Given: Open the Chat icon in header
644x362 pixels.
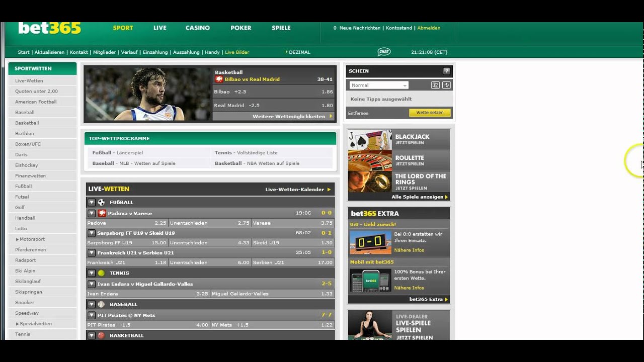Looking at the screenshot, I should [384, 52].
